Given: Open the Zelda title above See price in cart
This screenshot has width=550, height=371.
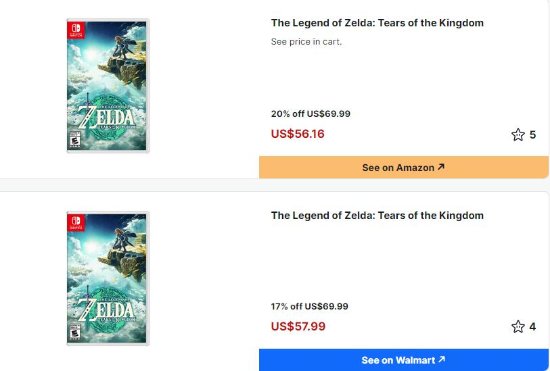Looking at the screenshot, I should (377, 23).
